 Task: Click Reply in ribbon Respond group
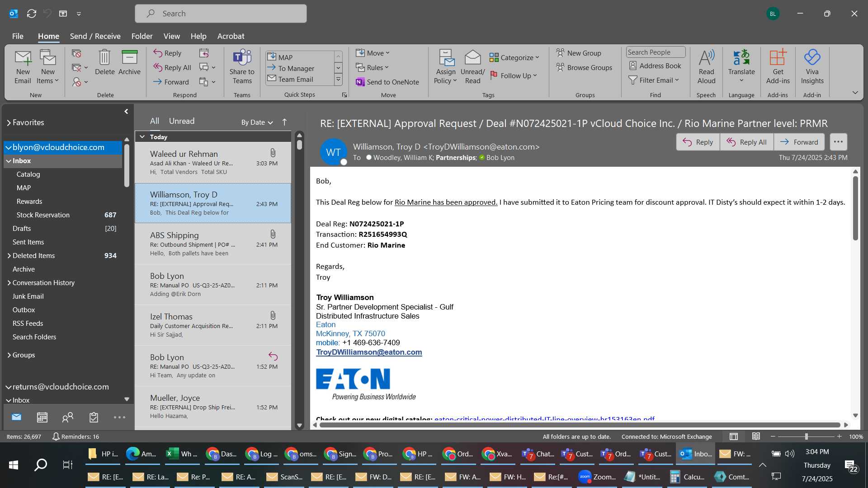coord(167,53)
